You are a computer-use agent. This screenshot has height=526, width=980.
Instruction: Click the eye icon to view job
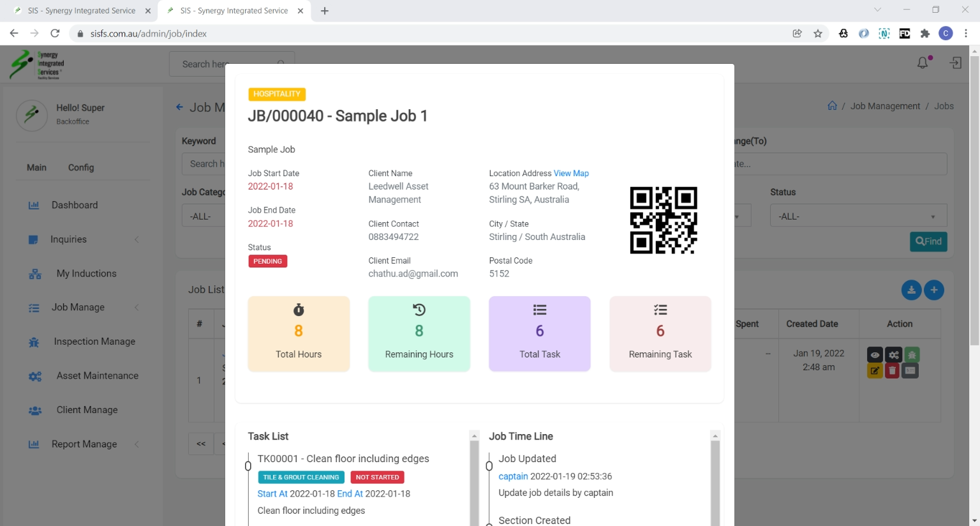pos(875,355)
